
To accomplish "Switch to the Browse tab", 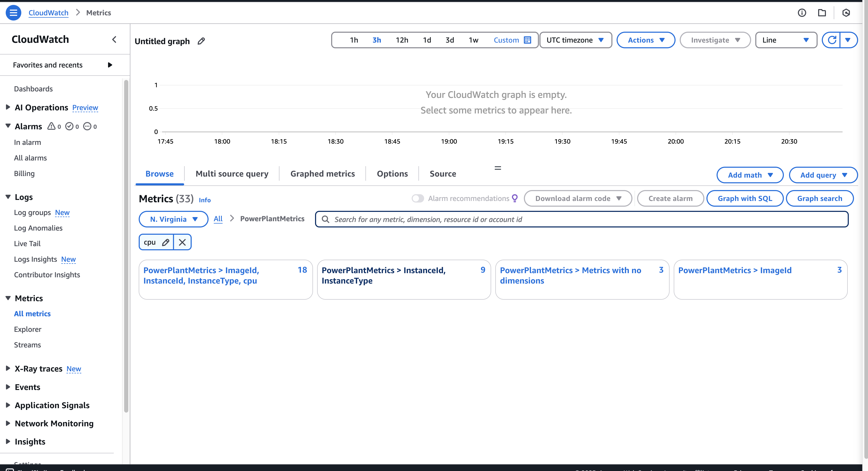I will 160,174.
